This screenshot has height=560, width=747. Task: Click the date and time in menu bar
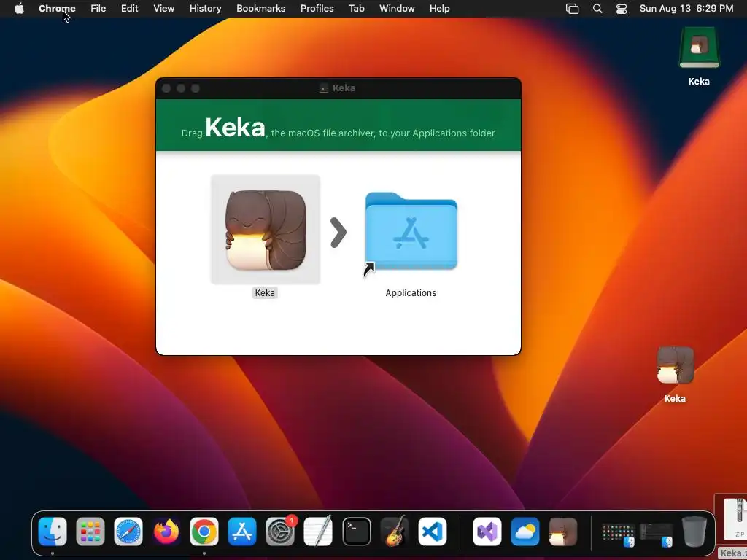(686, 8)
